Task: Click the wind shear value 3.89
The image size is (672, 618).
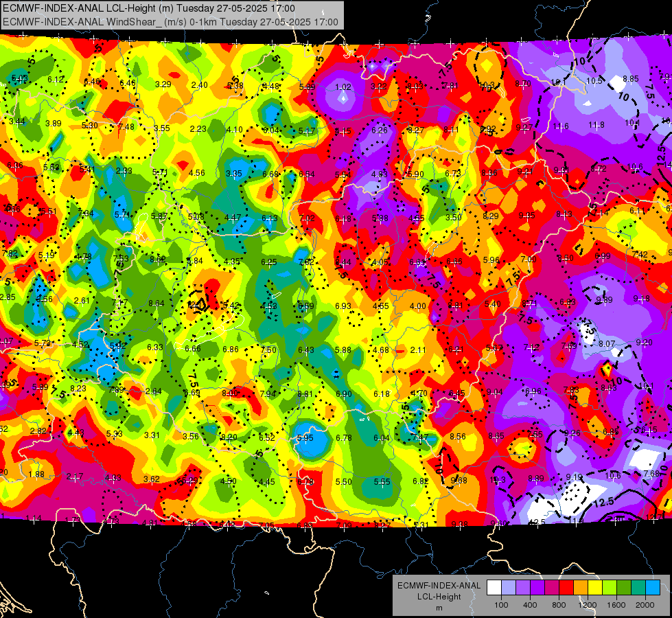Action: coord(54,124)
